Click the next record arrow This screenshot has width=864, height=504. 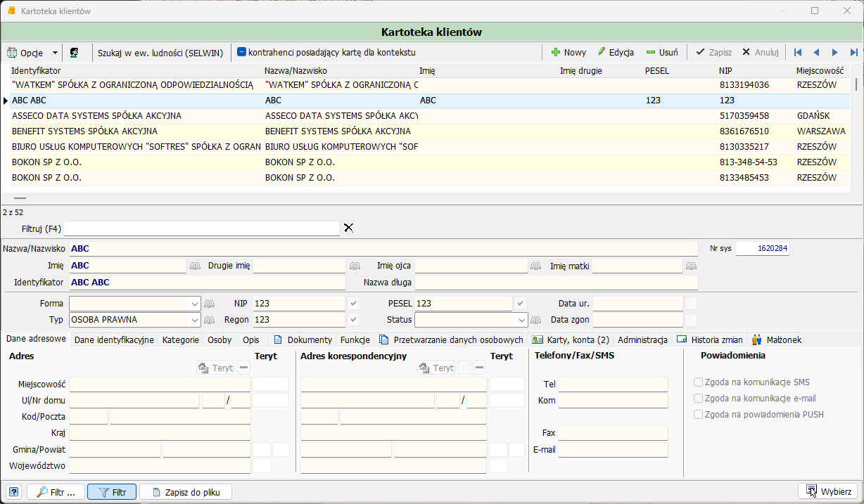point(835,53)
